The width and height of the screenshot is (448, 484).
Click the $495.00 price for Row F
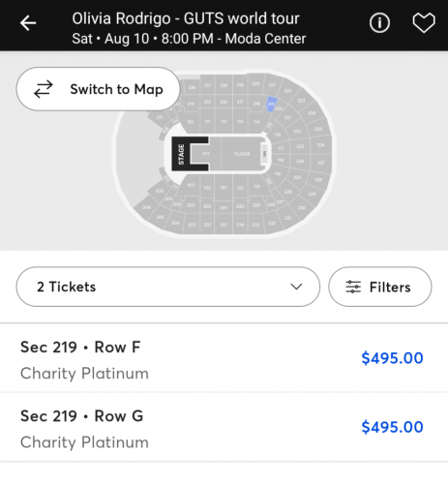392,358
